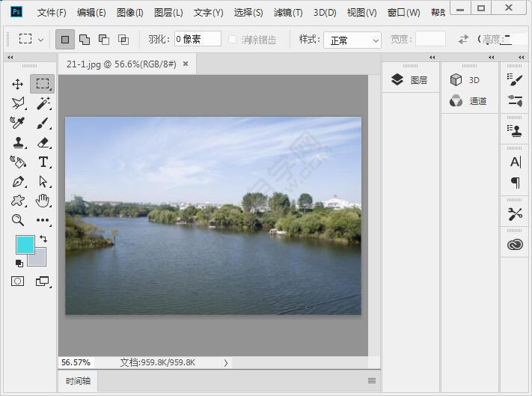Pick the cyan foreground color swatch
Image resolution: width=532 pixels, height=396 pixels.
pos(25,245)
